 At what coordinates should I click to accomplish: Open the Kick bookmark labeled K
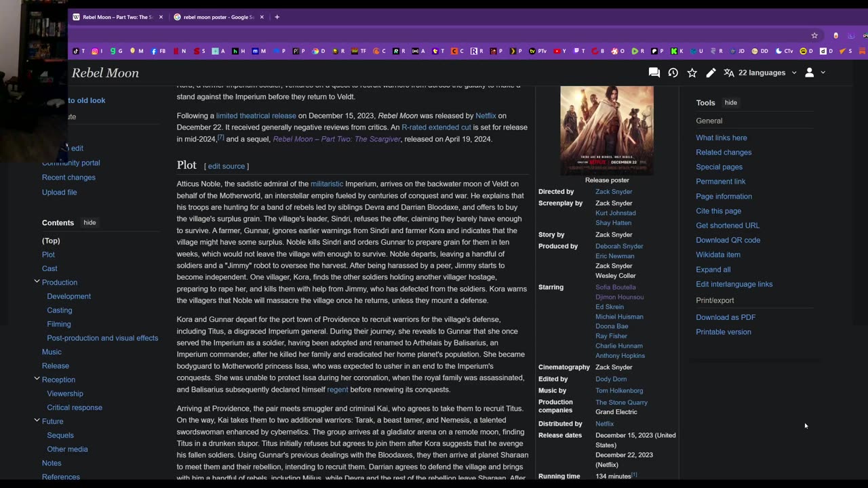pos(677,51)
